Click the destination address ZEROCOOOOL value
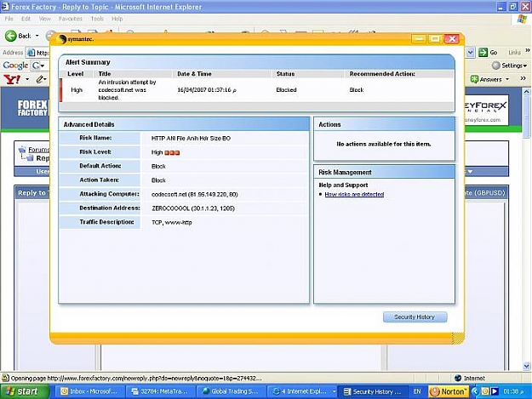The width and height of the screenshot is (532, 399). click(x=193, y=208)
